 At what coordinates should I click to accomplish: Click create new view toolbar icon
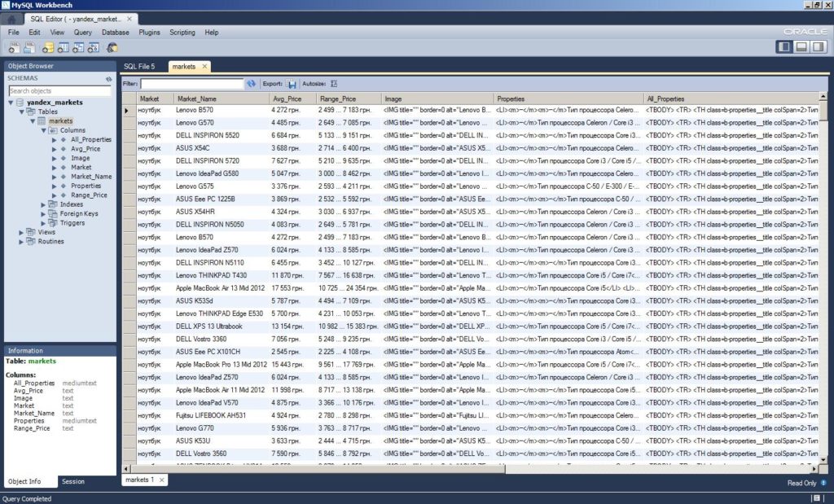[x=78, y=48]
